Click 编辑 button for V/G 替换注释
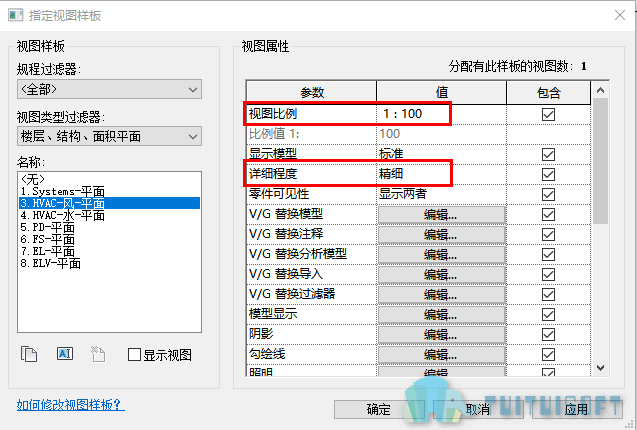Screen dimensions: 637x430 442,235
